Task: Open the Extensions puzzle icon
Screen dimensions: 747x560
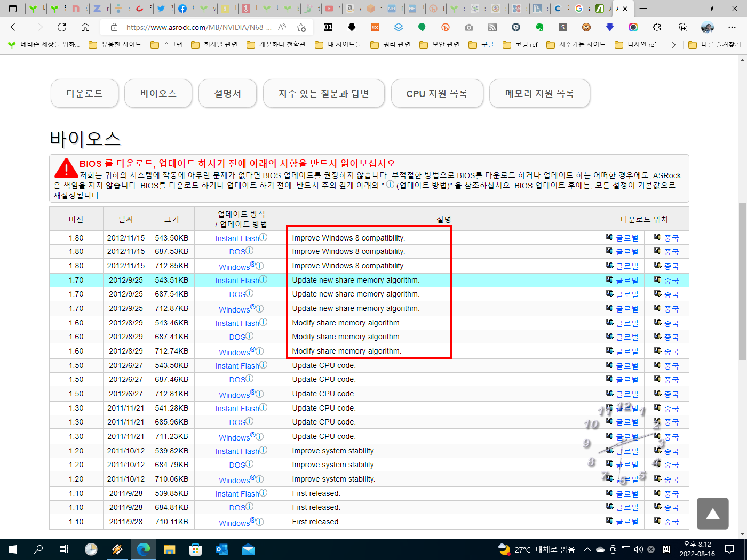Action: pyautogui.click(x=657, y=27)
